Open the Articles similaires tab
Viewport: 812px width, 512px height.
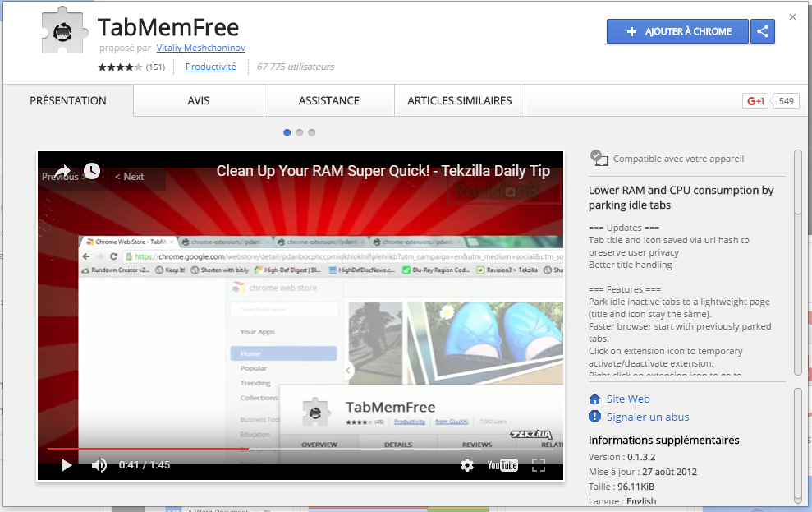(x=459, y=100)
